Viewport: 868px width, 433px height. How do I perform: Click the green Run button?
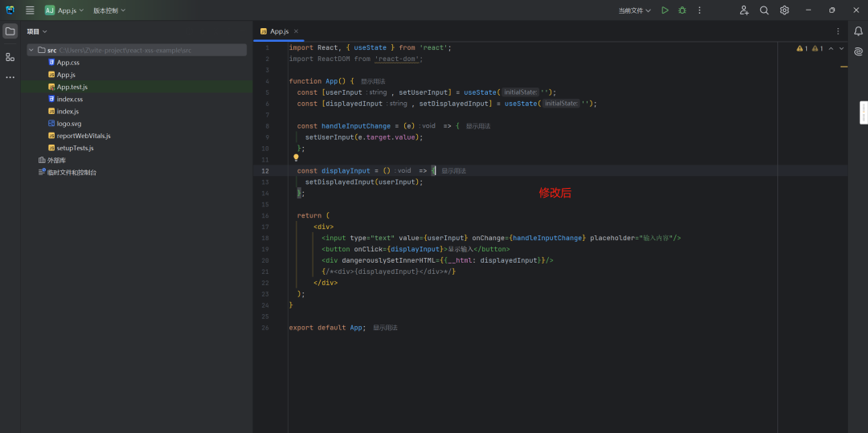coord(665,10)
